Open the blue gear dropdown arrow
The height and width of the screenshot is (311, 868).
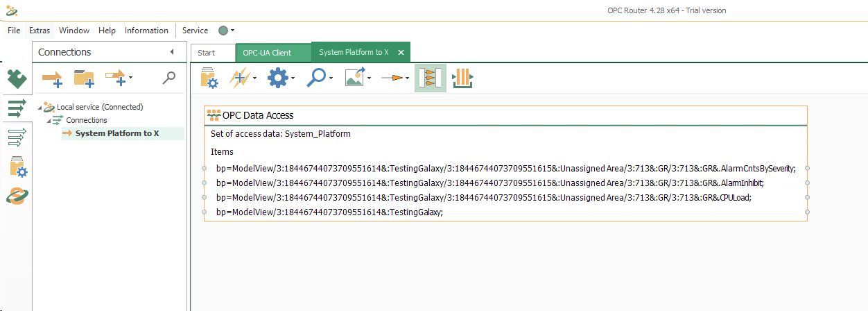pyautogui.click(x=293, y=78)
